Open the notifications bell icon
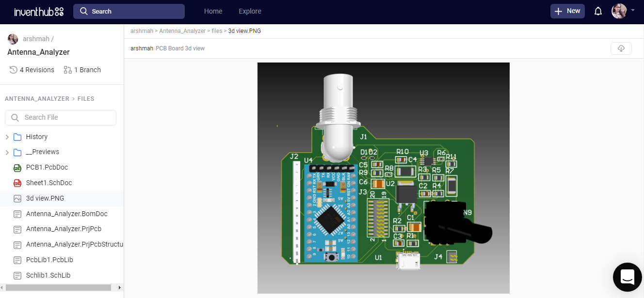This screenshot has width=644, height=298. coord(598,11)
